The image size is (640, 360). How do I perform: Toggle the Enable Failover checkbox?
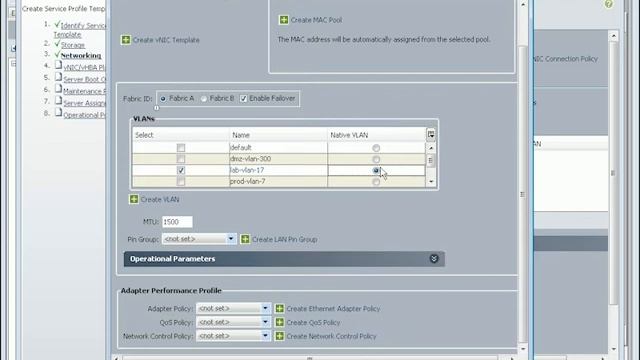tap(243, 99)
